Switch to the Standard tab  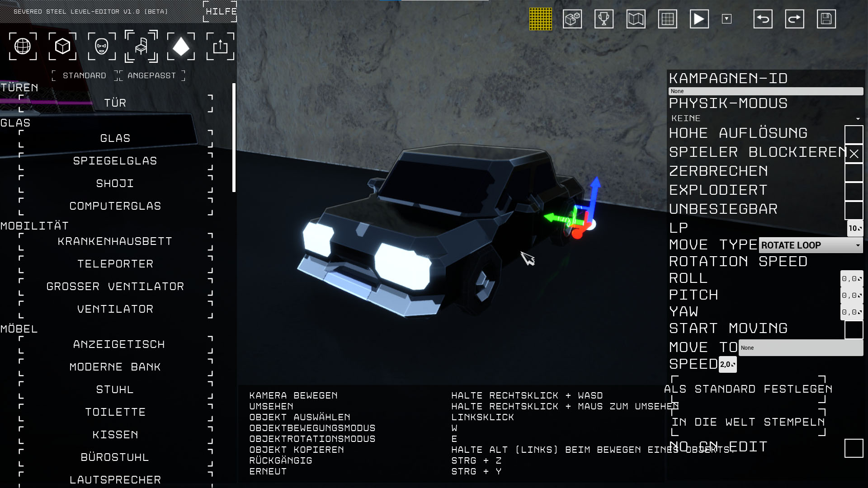84,75
